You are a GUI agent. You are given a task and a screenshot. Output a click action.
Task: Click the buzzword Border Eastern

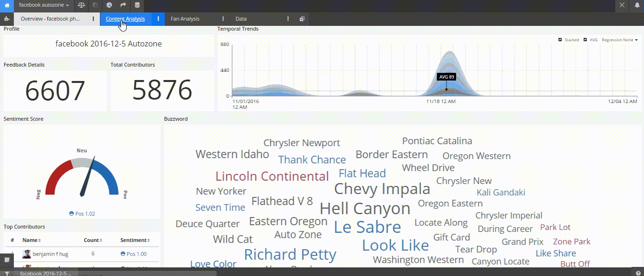(391, 154)
